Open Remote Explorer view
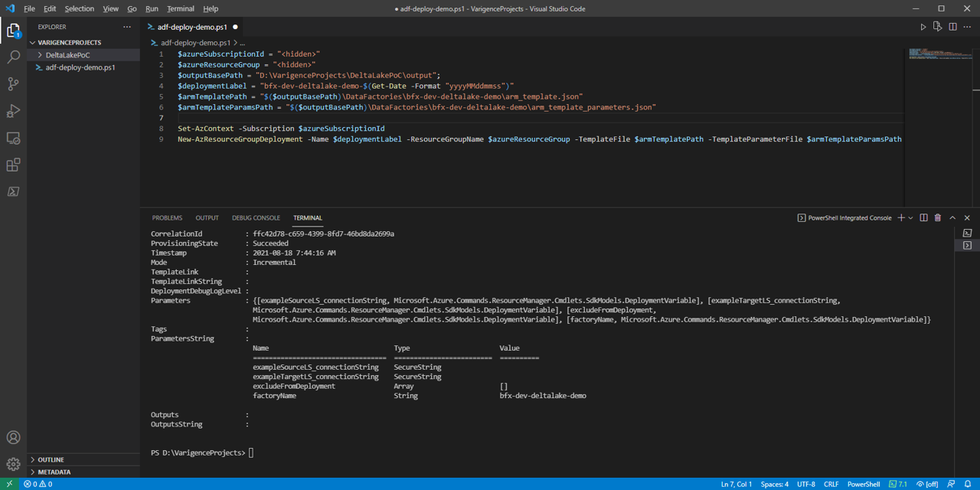This screenshot has width=980, height=490. coord(13,138)
